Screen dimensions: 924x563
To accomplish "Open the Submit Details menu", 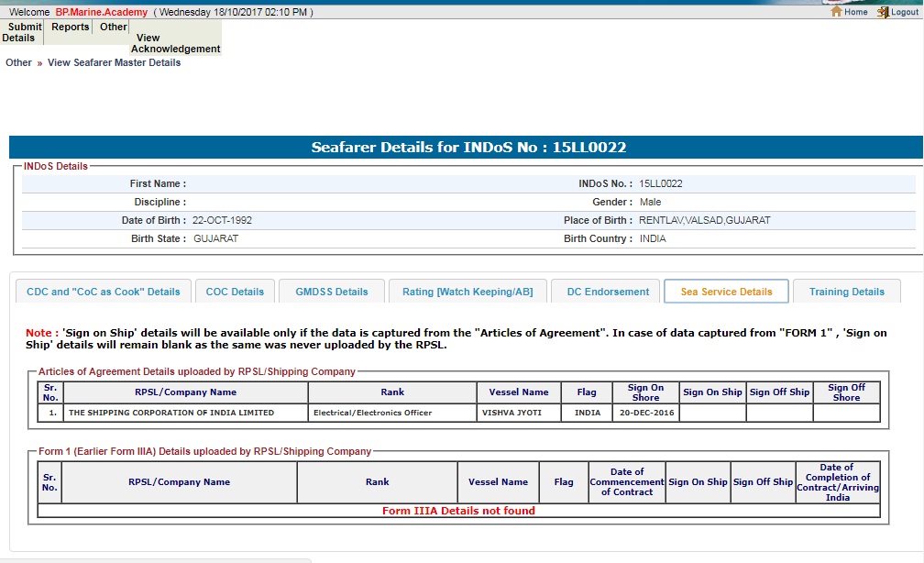I will pyautogui.click(x=23, y=32).
